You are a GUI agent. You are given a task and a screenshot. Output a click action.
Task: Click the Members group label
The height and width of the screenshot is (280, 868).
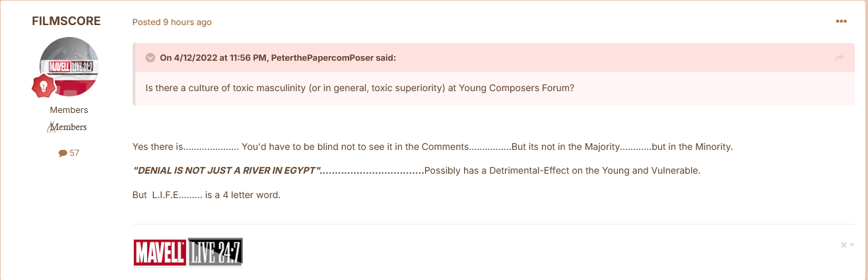point(69,110)
